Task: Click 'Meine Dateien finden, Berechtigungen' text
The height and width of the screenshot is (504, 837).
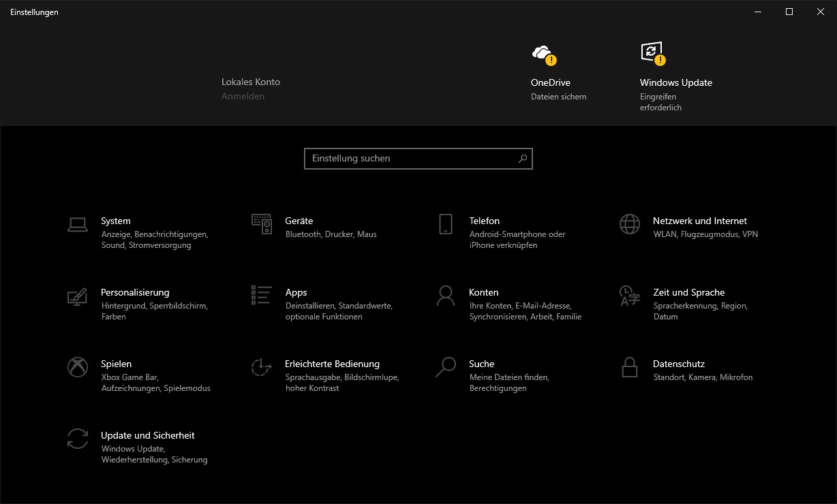Action: point(509,383)
